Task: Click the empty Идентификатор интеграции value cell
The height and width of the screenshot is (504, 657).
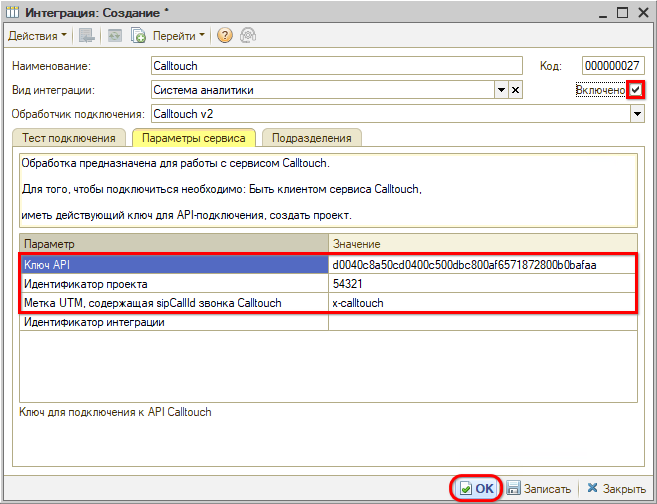Action: click(x=483, y=322)
